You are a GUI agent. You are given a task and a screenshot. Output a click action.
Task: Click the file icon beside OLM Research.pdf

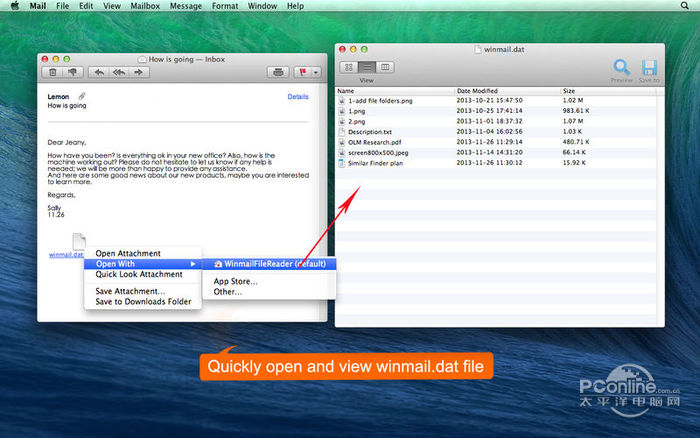[342, 142]
